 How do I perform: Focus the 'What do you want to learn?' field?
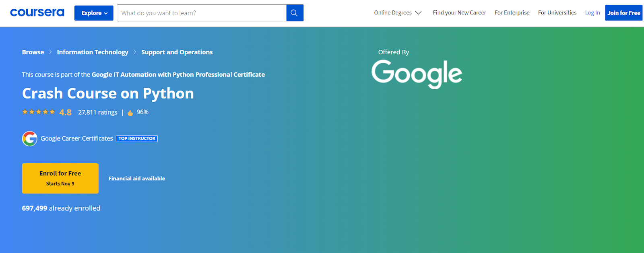pos(201,13)
